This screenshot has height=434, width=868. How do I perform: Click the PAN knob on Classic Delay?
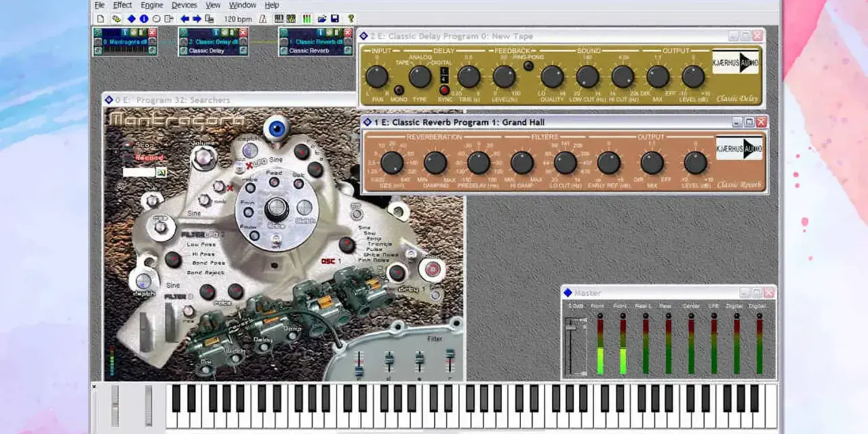pos(377,77)
